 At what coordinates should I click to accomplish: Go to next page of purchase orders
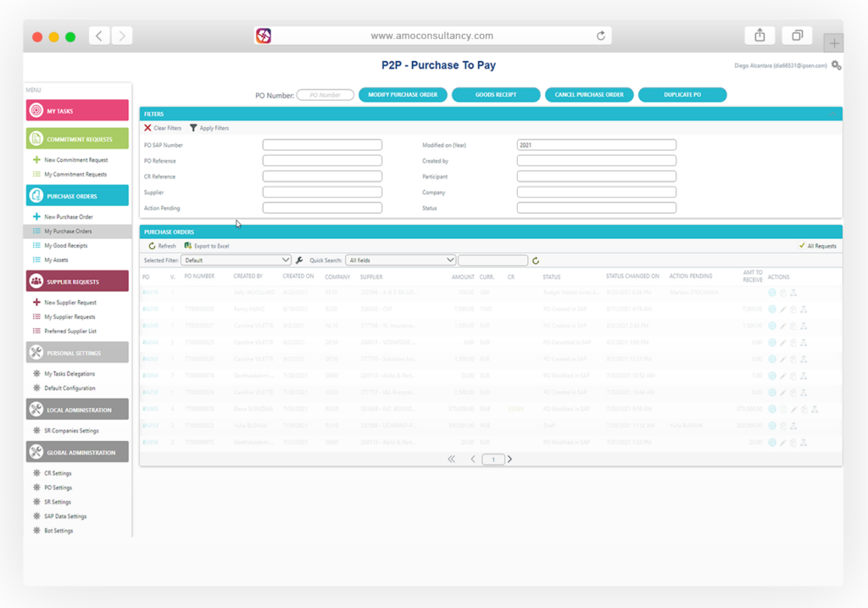click(x=509, y=459)
